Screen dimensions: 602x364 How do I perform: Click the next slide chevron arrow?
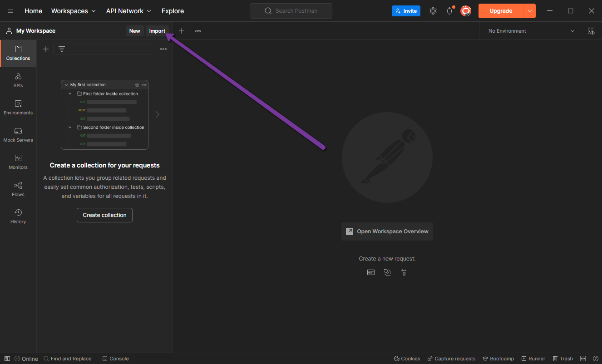pyautogui.click(x=158, y=114)
